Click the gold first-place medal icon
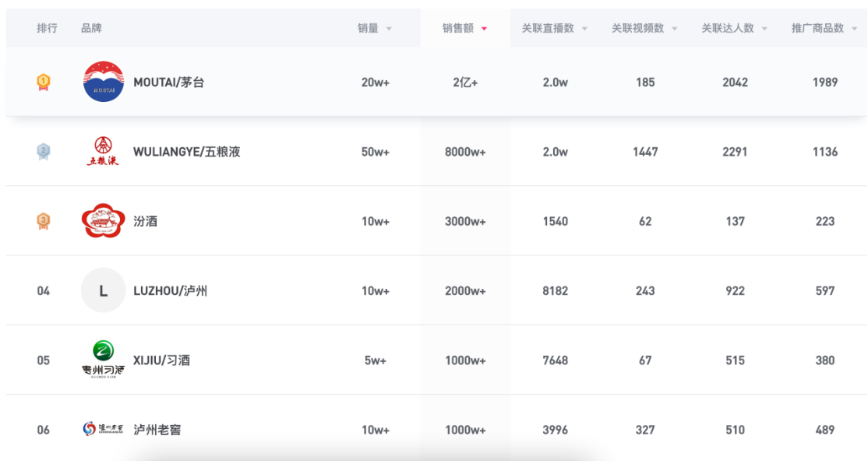This screenshot has width=868, height=471. tap(44, 82)
